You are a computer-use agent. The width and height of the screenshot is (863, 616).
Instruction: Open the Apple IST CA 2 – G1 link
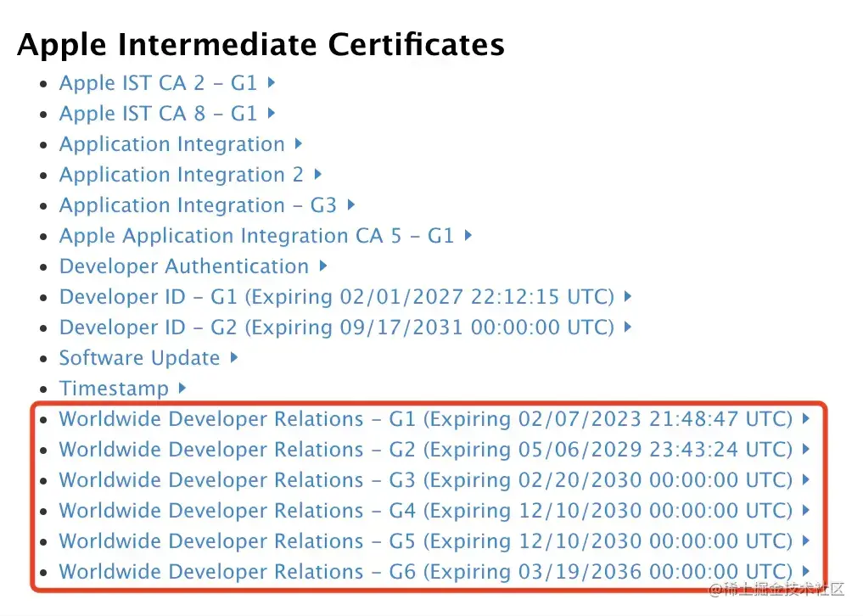pos(158,83)
